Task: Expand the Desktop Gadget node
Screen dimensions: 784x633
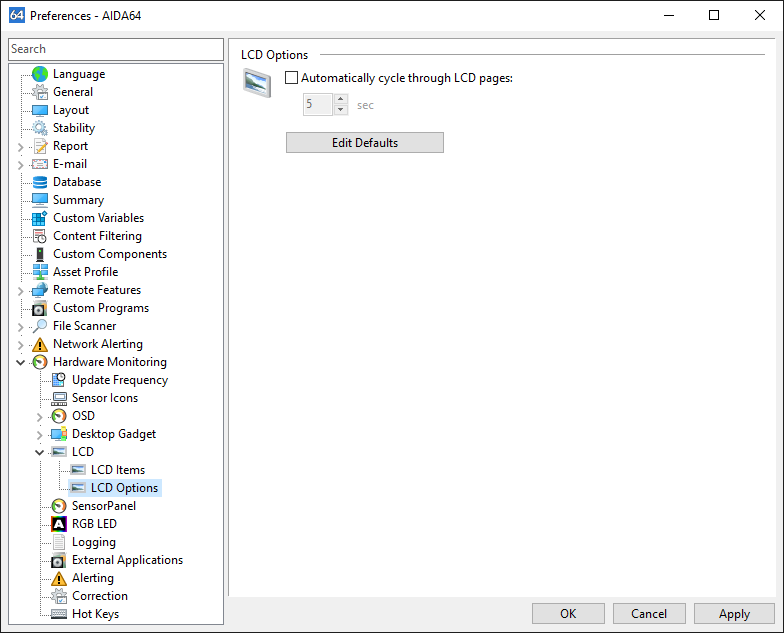Action: 40,435
